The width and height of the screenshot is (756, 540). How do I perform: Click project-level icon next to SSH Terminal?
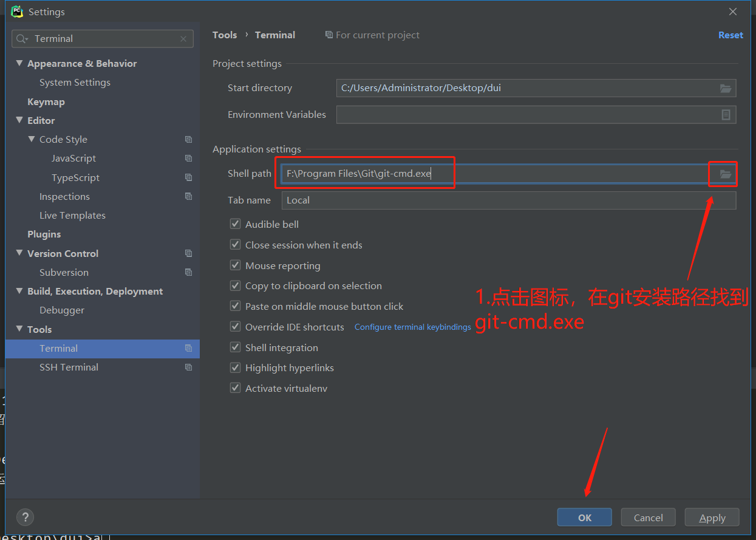(189, 367)
